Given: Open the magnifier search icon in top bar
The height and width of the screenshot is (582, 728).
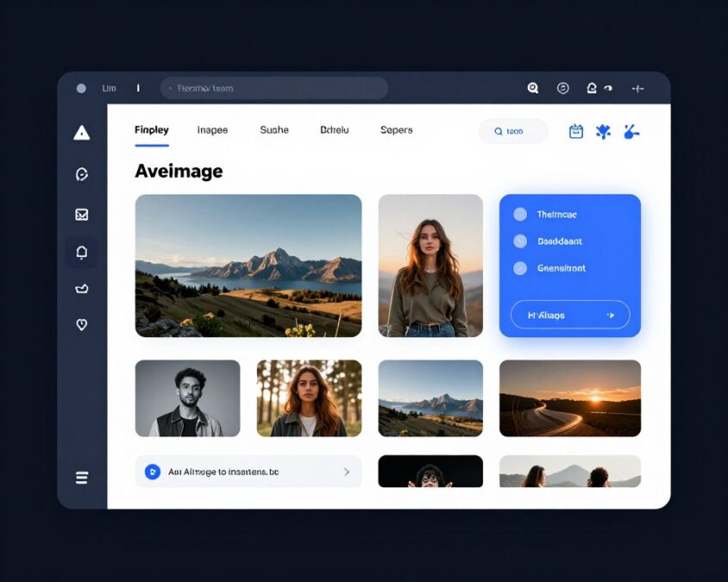Looking at the screenshot, I should click(533, 88).
